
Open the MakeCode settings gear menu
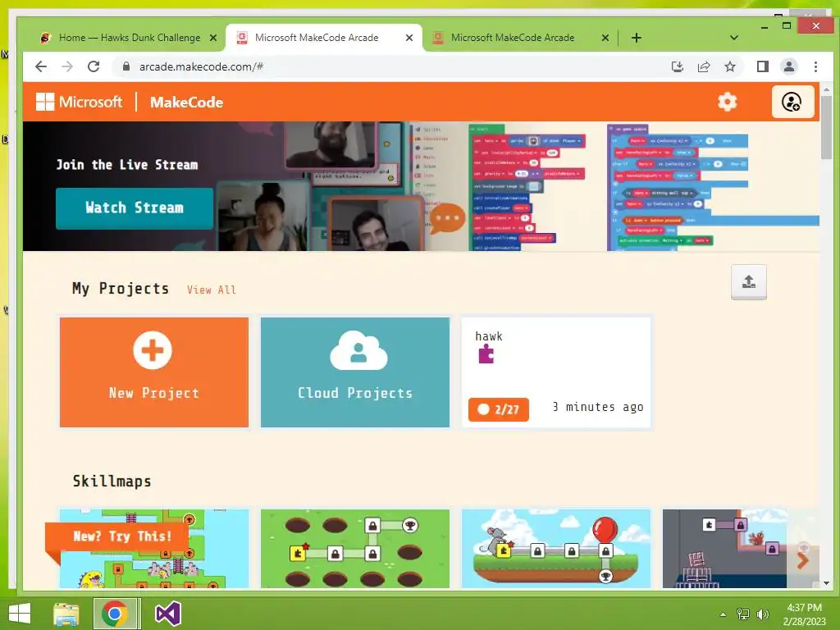point(727,102)
